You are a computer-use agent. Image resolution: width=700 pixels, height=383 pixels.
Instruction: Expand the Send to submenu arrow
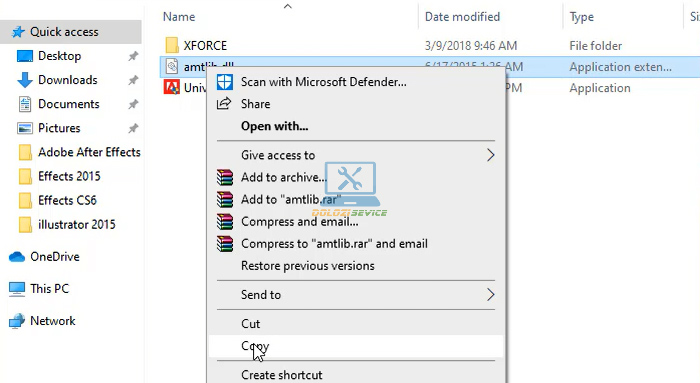pyautogui.click(x=491, y=295)
